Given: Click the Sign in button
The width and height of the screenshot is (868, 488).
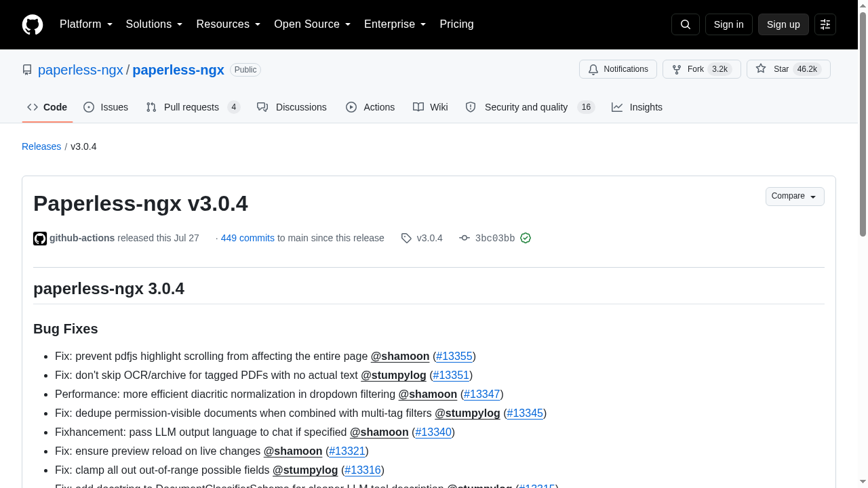Looking at the screenshot, I should pos(728,24).
